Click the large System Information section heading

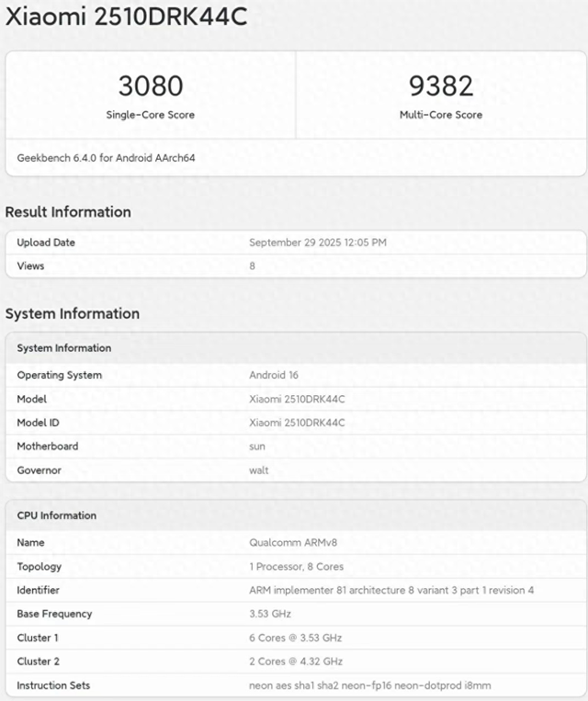(73, 313)
